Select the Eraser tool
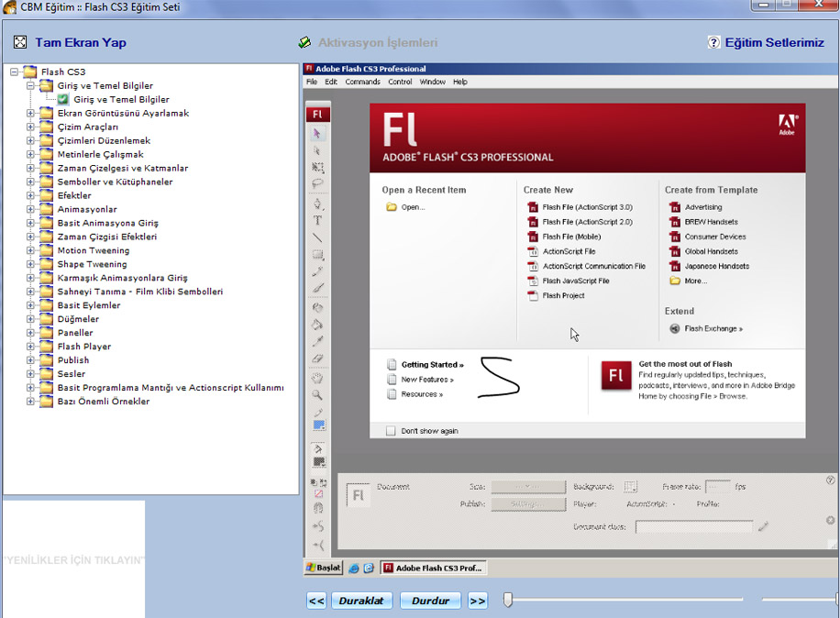The width and height of the screenshot is (840, 618). click(x=318, y=359)
